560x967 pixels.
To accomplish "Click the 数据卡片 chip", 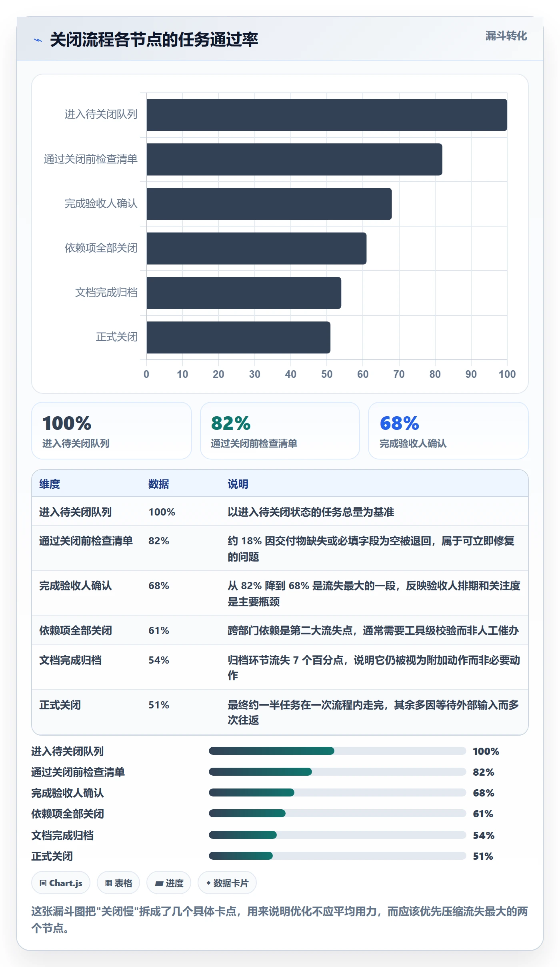I will coord(227,883).
